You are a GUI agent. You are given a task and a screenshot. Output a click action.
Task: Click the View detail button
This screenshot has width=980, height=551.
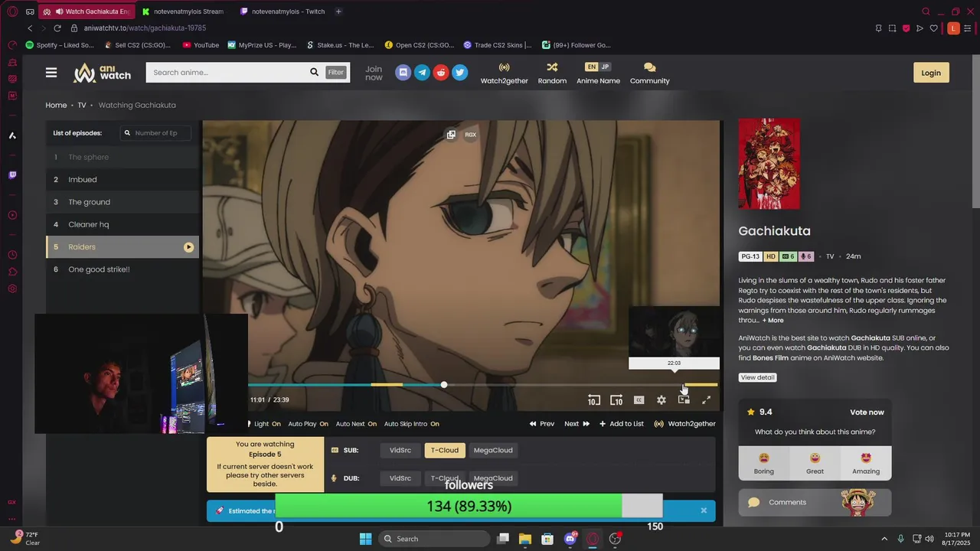(757, 377)
